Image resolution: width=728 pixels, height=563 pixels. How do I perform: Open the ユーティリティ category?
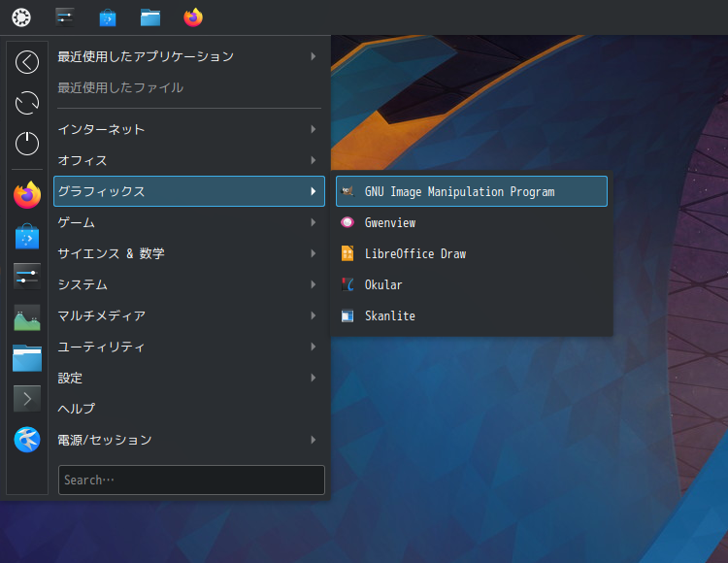(189, 347)
